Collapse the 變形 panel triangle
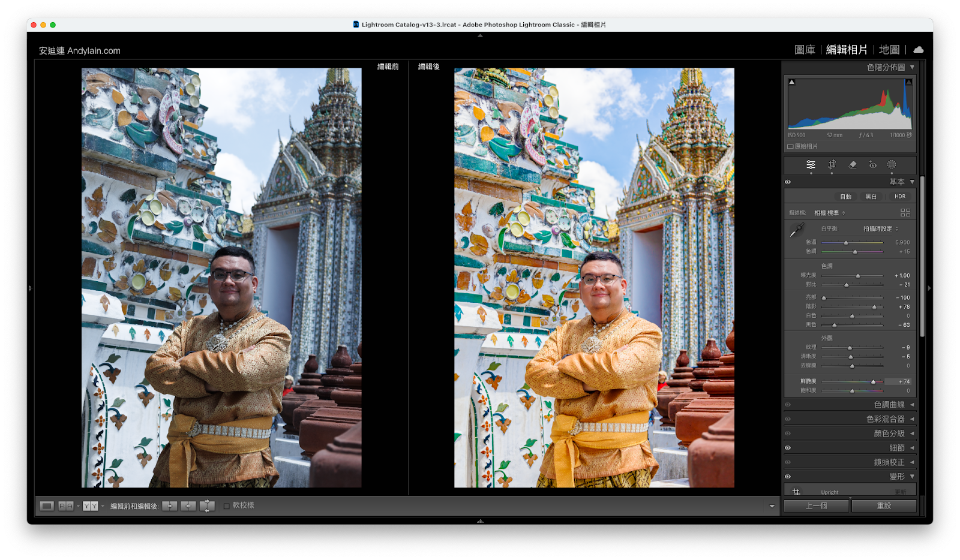 point(912,477)
